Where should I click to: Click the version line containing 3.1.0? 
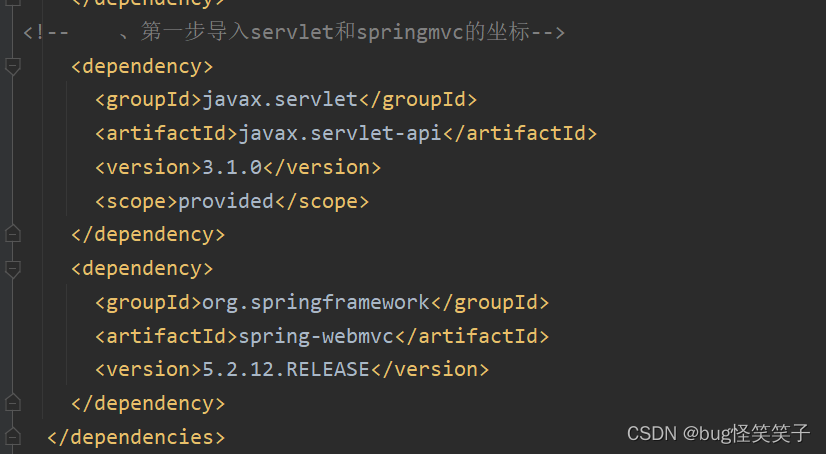238,167
